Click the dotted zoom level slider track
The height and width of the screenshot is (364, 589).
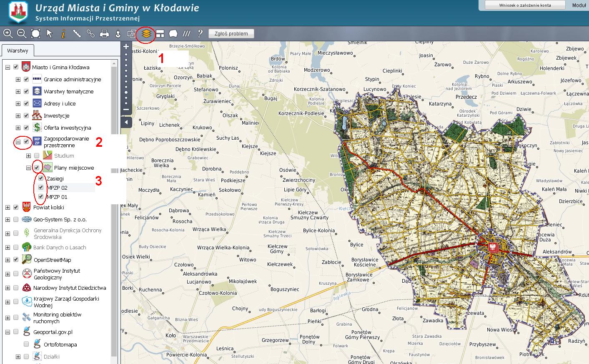pyautogui.click(x=126, y=78)
